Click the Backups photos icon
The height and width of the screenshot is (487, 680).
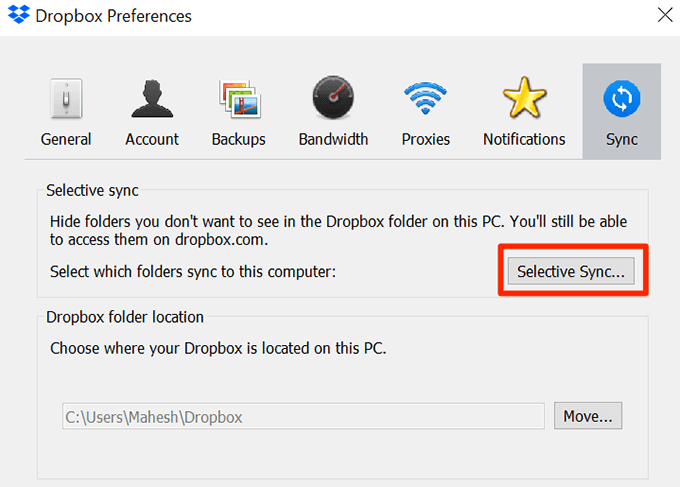coord(239,100)
